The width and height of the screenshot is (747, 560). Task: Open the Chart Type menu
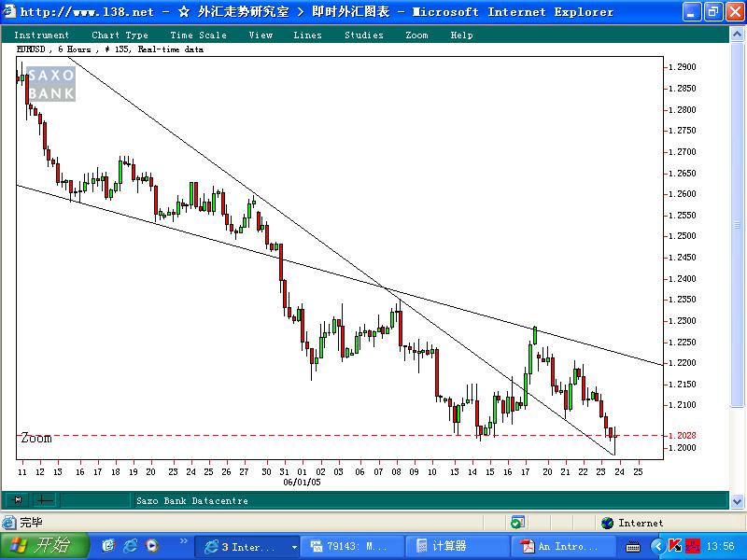click(x=120, y=35)
